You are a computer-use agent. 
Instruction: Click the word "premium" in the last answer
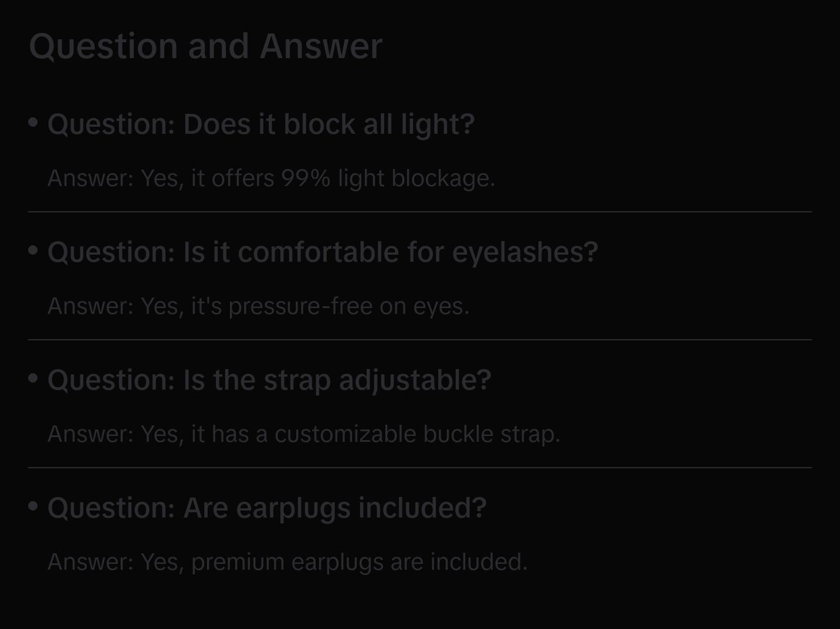pos(238,562)
